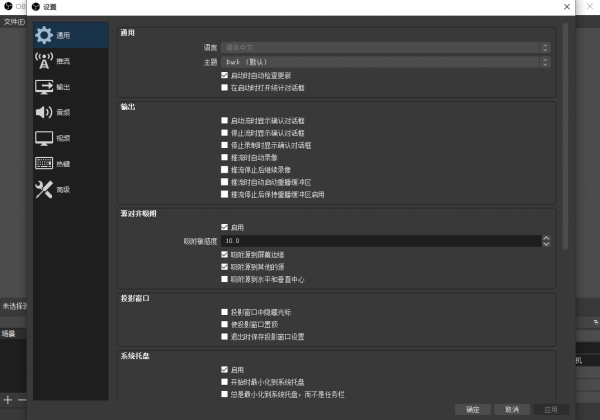
Task: Click the 吸附敏感度 spinner arrows
Action: 546,241
